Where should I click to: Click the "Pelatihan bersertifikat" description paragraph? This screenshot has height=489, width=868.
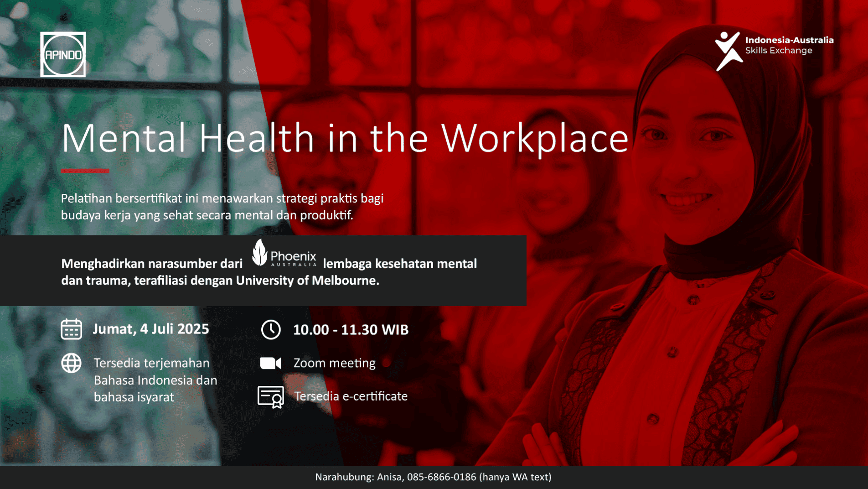tap(222, 207)
